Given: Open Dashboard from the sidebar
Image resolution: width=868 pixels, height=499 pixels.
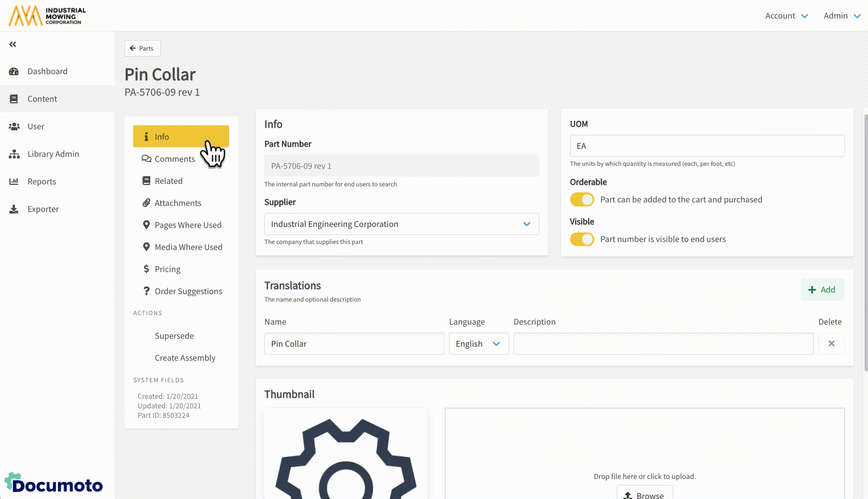Looking at the screenshot, I should [47, 71].
